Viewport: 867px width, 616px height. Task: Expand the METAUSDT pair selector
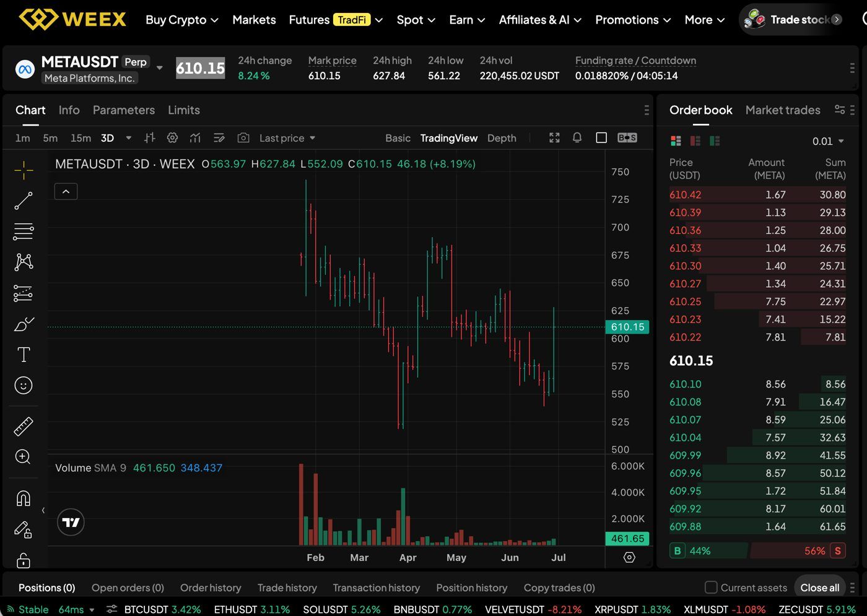coord(159,67)
